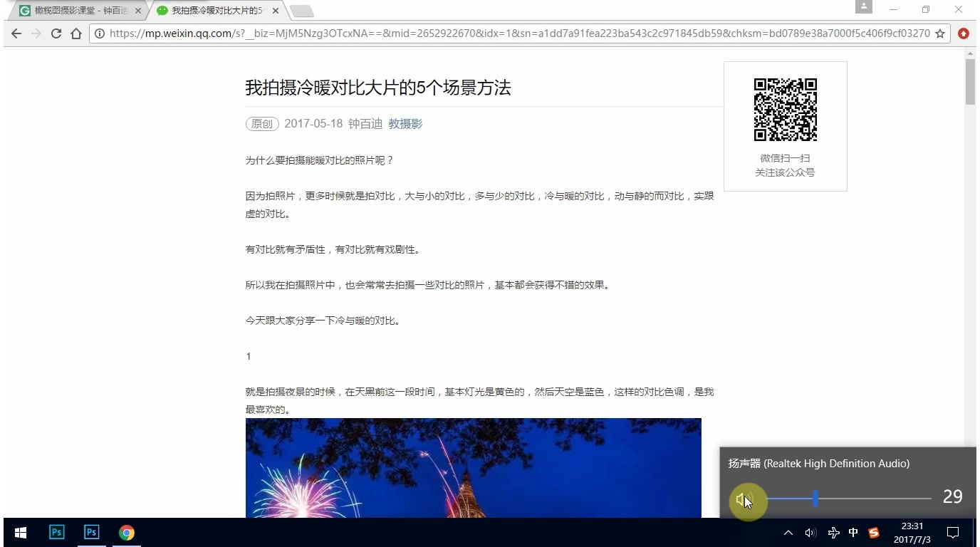Click the text 微信扫一扫

coord(785,158)
